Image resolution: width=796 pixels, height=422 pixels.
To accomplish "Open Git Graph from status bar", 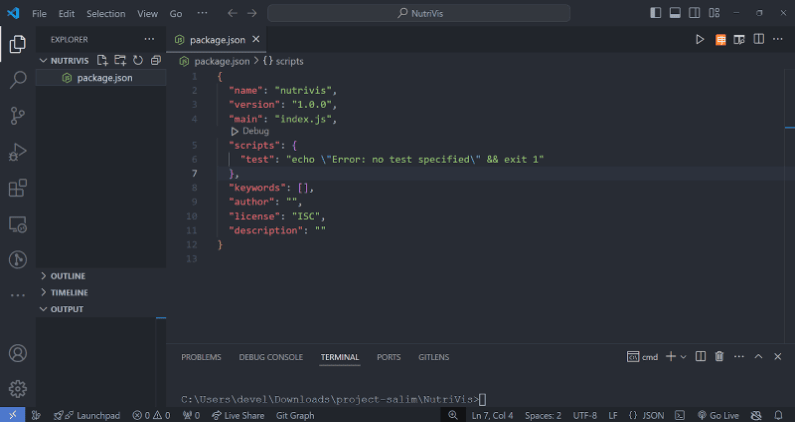I will point(295,415).
